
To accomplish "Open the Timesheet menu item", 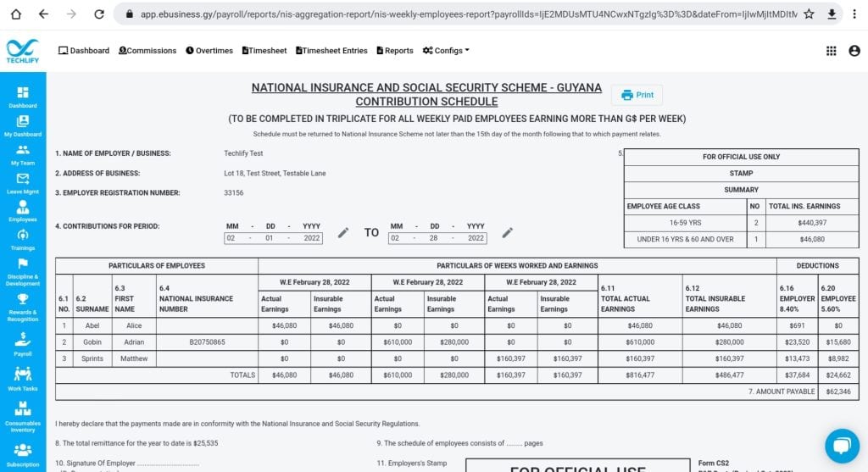I will tap(264, 50).
